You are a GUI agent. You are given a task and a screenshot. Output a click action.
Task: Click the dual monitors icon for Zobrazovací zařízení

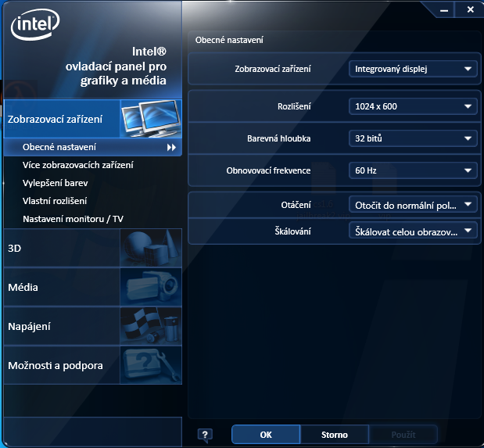coord(151,119)
